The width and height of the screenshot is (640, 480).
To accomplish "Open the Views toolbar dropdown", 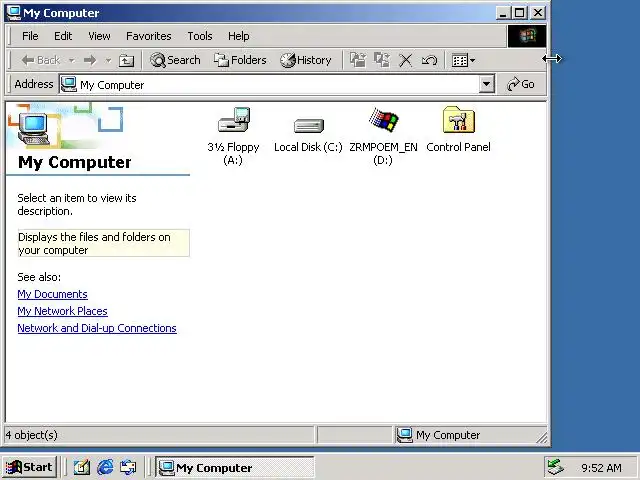I will click(463, 60).
